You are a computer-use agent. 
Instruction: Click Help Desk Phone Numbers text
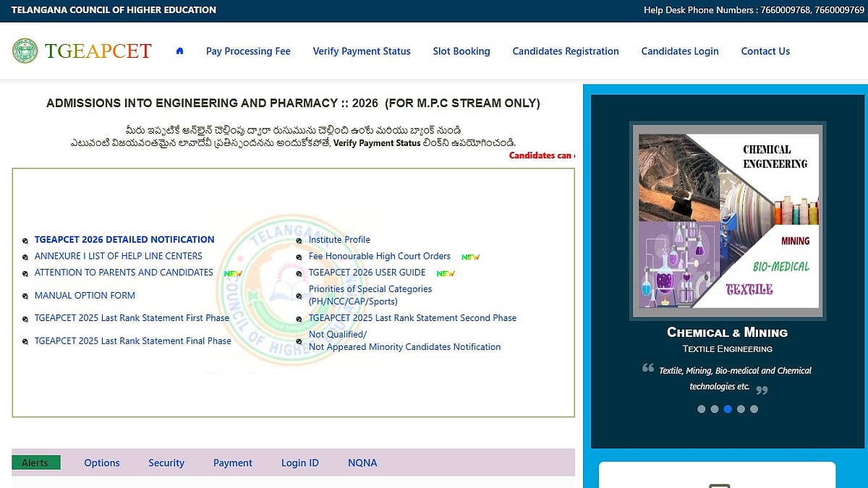[x=754, y=10]
